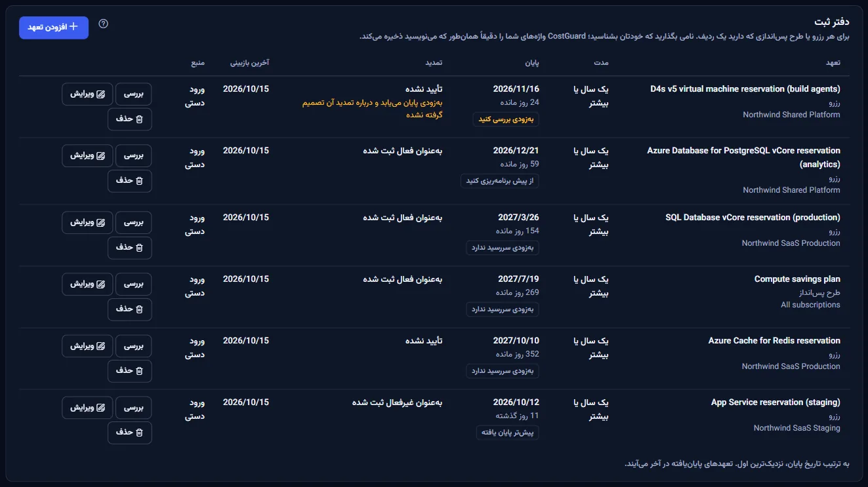Edit the Azure Database for PostgreSQL reservation
868x487 pixels.
[87, 155]
